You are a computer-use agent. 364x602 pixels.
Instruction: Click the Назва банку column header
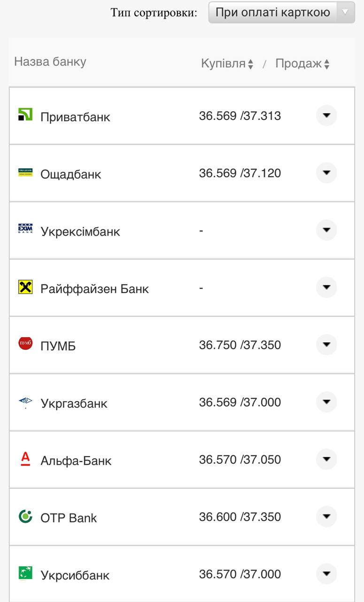pos(50,62)
